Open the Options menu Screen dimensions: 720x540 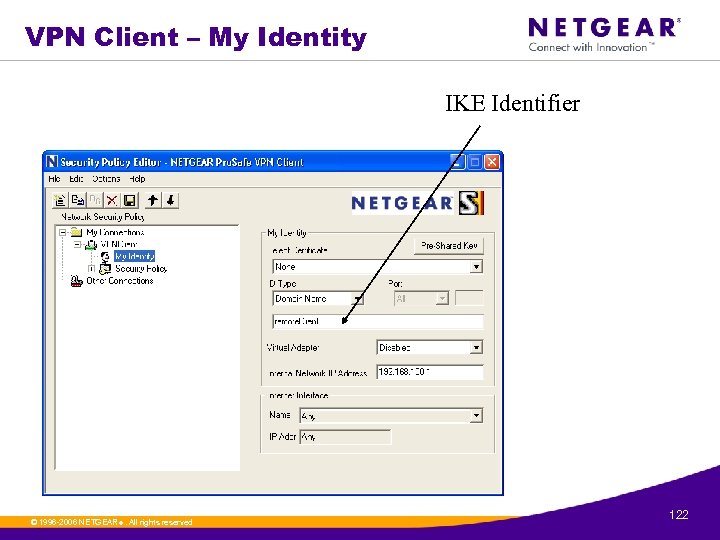106,179
